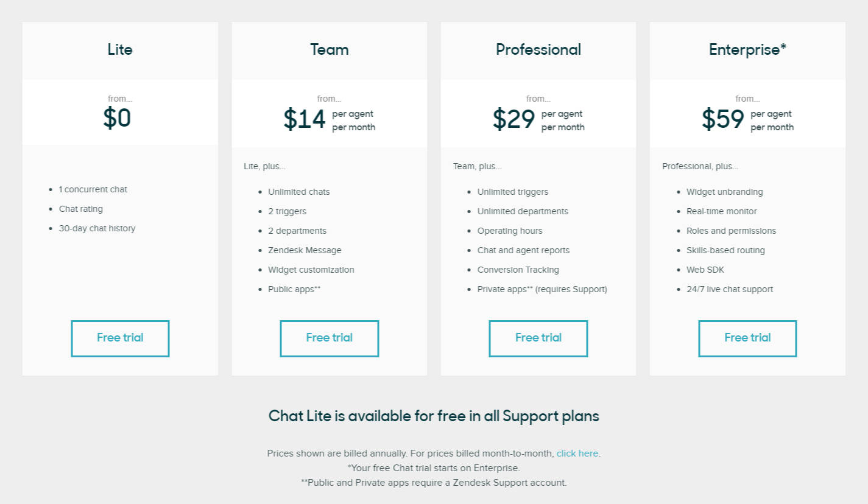Click the 'Widget unbranding' feature item
Viewport: 868px width, 504px height.
coord(724,192)
